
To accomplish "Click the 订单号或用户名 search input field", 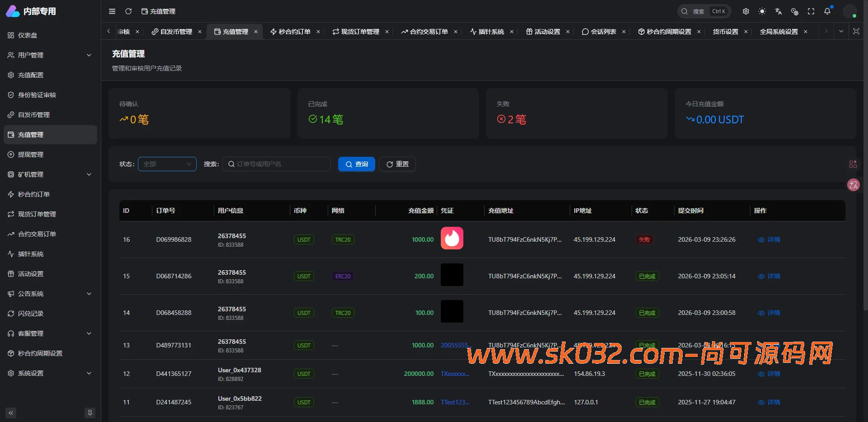I will [x=276, y=164].
